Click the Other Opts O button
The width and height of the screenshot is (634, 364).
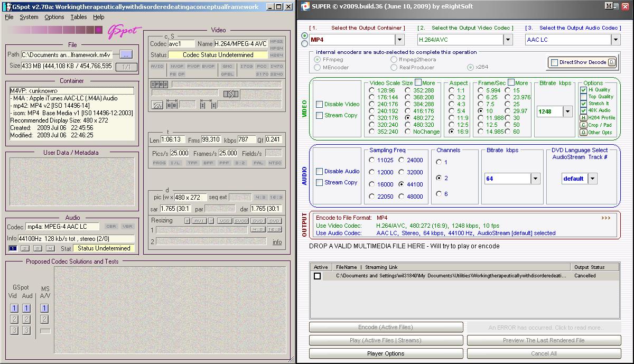[x=583, y=133]
